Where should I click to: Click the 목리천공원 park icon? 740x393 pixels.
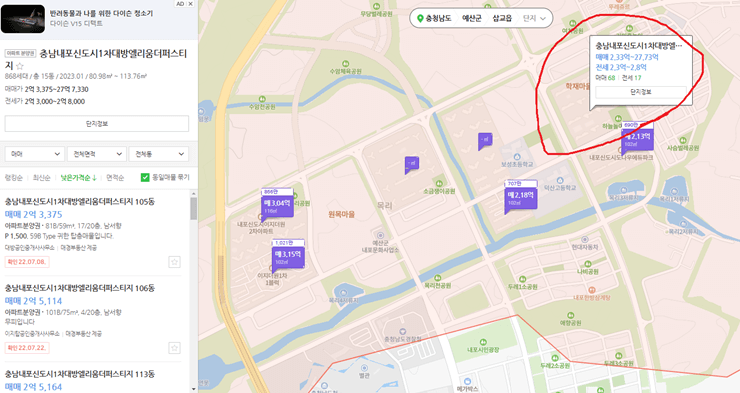[437, 278]
